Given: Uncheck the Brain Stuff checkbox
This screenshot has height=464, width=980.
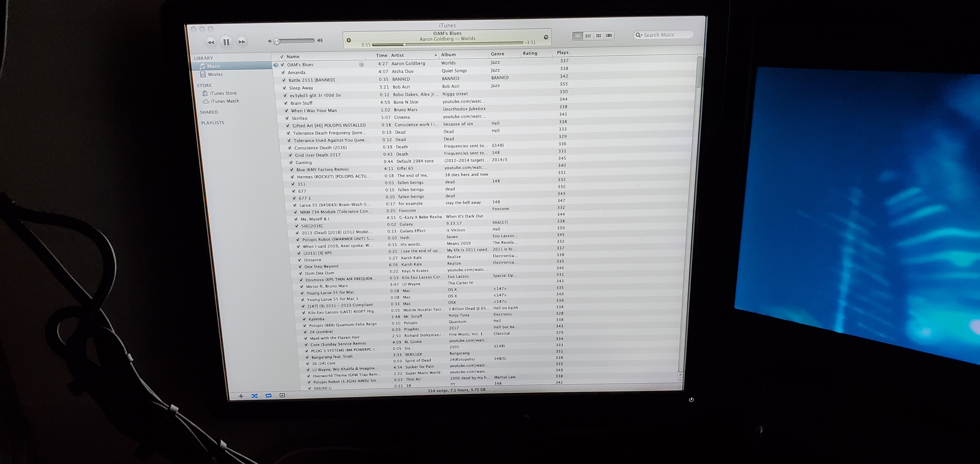Looking at the screenshot, I should pos(286,103).
